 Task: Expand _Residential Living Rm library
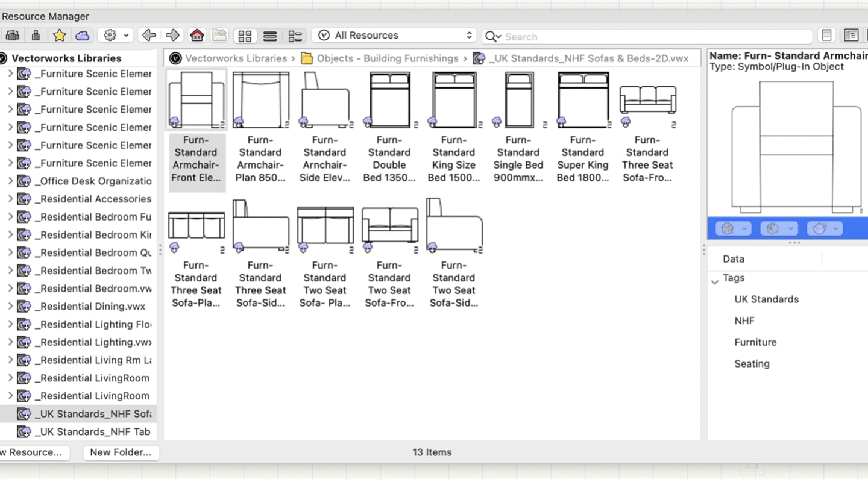click(x=10, y=360)
